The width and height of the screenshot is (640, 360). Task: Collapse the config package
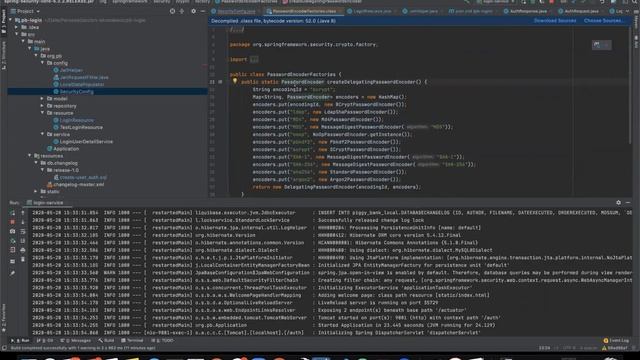(x=42, y=63)
